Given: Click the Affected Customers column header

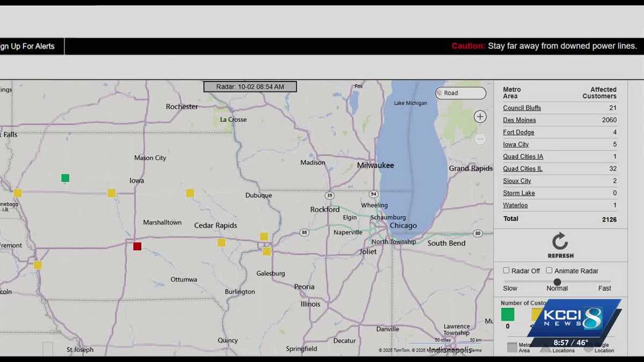Looking at the screenshot, I should (x=599, y=93).
